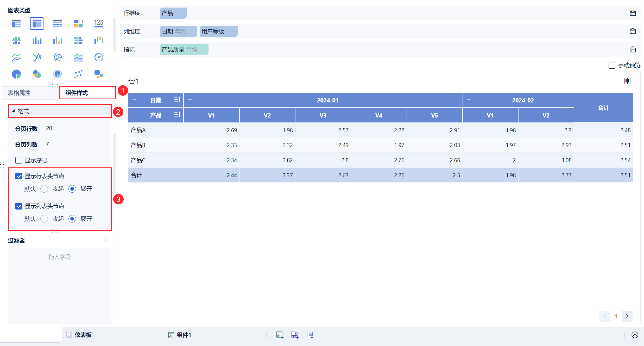Collapse the 2024-01 column group
The image size is (644, 346).
tap(190, 100)
